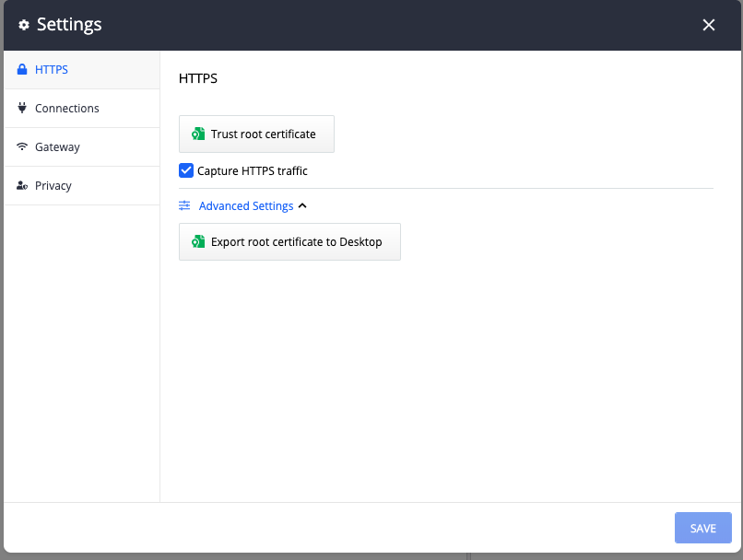
Task: Toggle capture via the Capture HTTPS traffic label
Action: tap(253, 171)
